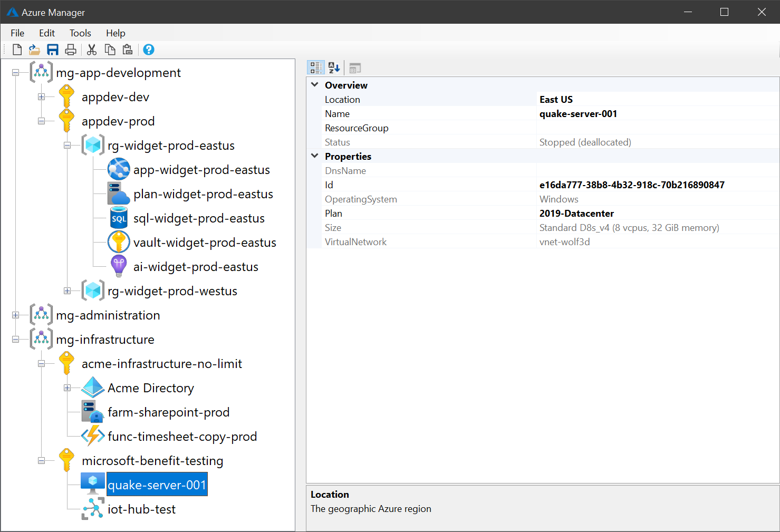
Task: Click the quake-server-001 virtual machine icon
Action: 93,484
